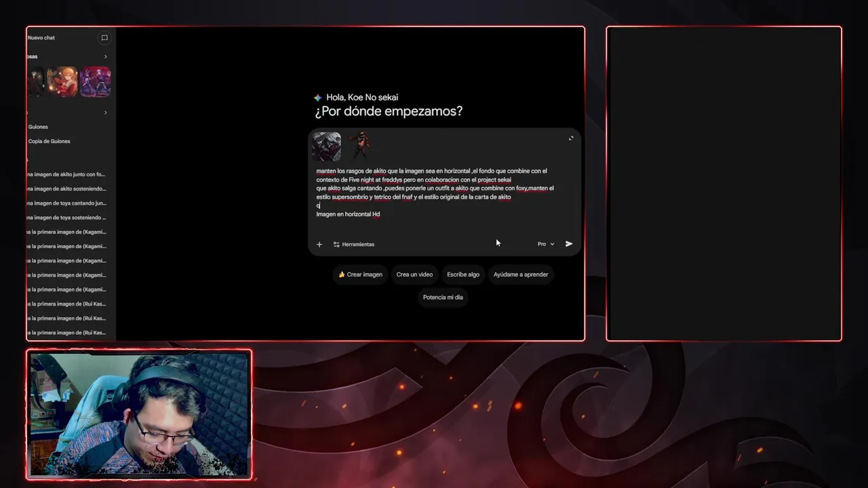Open chat 'imagen de akito junto con fo...'
Screen dimensions: 868x488
click(66, 174)
